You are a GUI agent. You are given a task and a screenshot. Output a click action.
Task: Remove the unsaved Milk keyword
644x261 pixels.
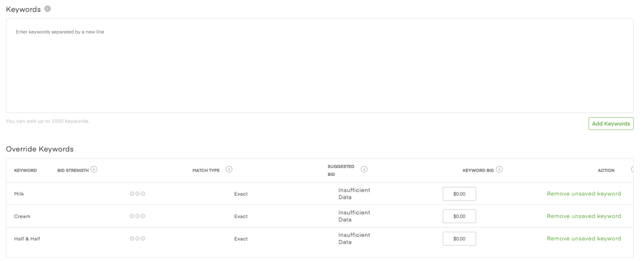584,194
